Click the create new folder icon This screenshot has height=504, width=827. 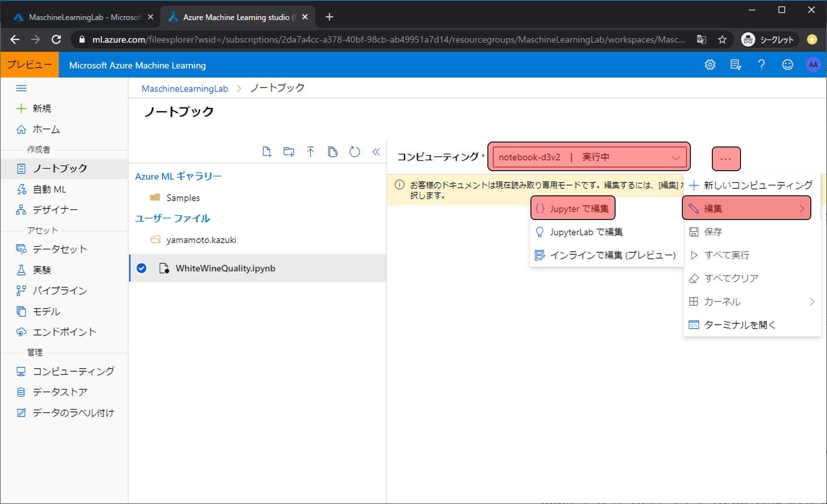(x=289, y=152)
